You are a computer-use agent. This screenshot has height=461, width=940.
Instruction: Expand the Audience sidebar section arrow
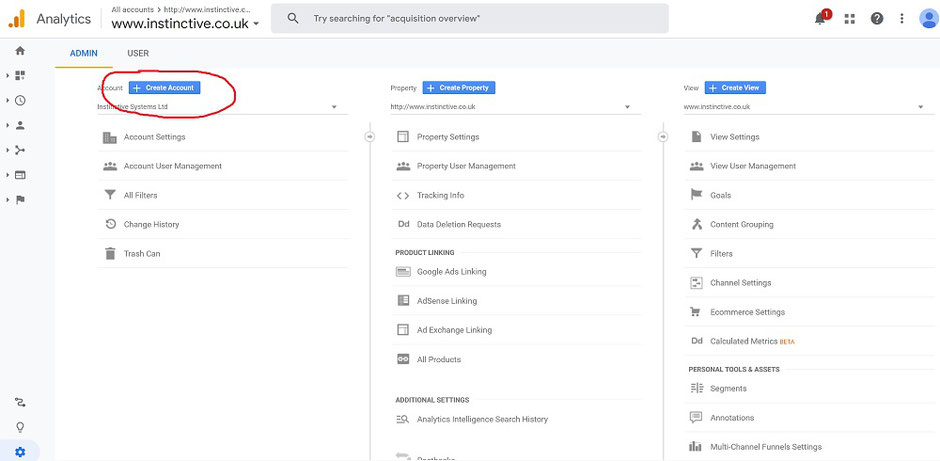[x=8, y=125]
